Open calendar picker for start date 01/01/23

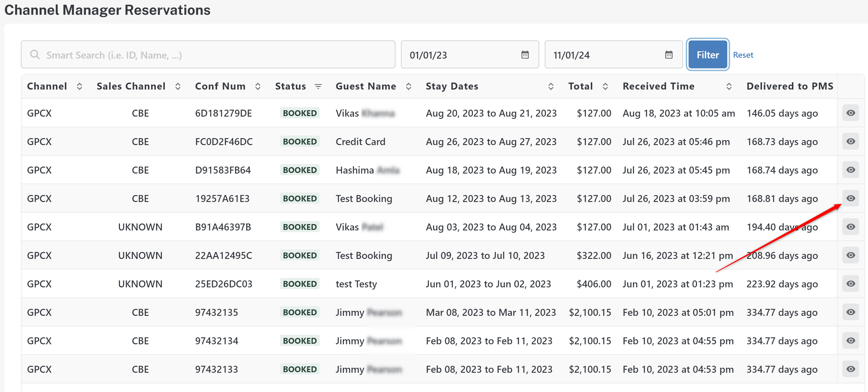[x=525, y=55]
